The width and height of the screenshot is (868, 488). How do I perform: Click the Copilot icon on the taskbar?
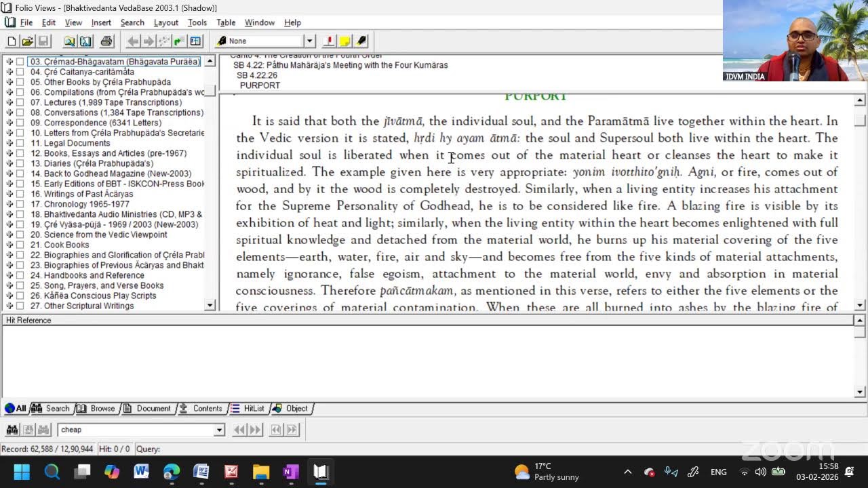[x=112, y=471]
